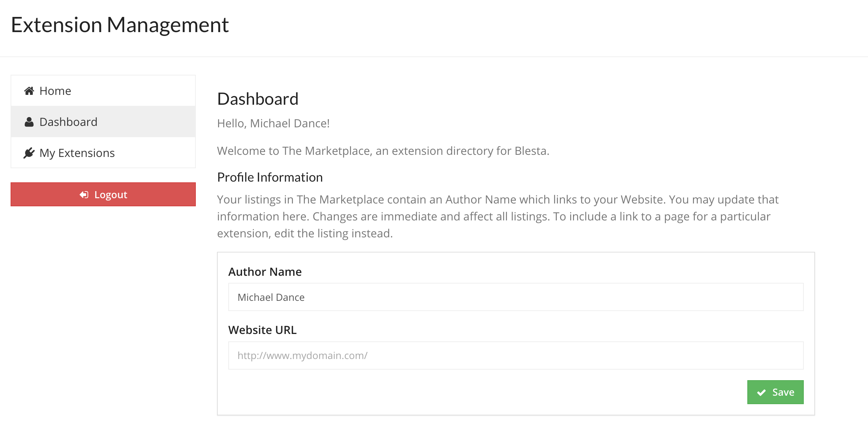
Task: Click the house icon beside Home
Action: click(x=29, y=91)
